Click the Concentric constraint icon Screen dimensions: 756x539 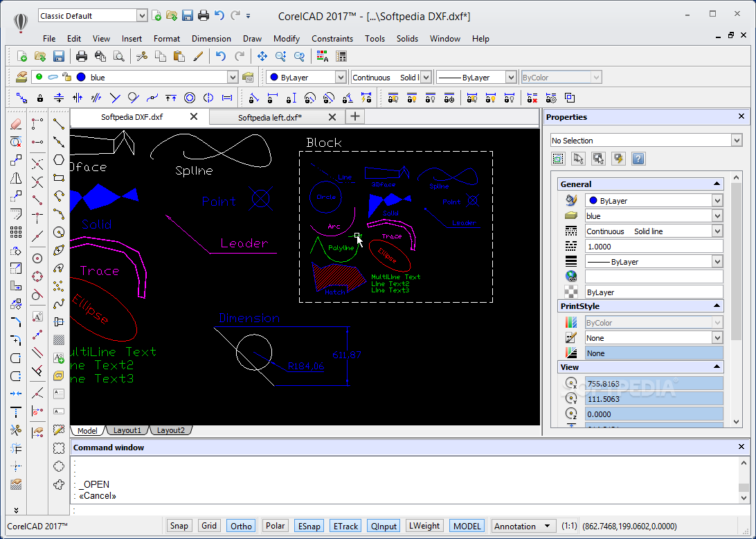pyautogui.click(x=190, y=98)
